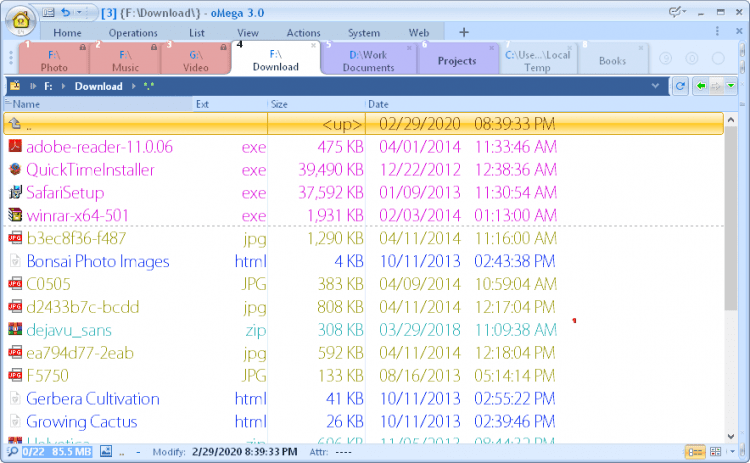
Task: Open the Home ribbon tab
Action: 67,33
